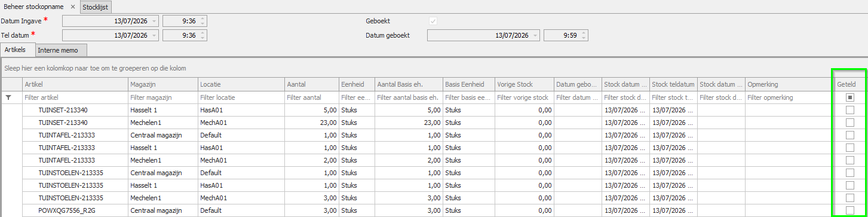Sort by the Locatie column header

pyautogui.click(x=241, y=84)
